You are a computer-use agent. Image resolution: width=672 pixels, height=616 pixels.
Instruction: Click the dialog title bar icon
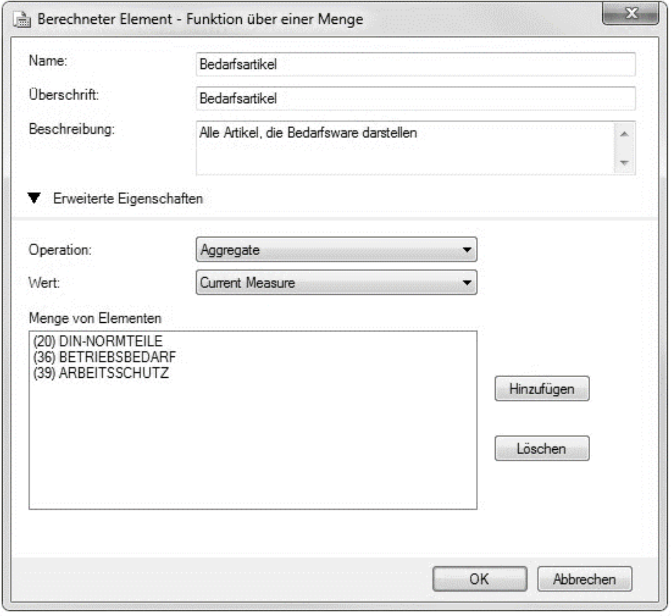click(22, 19)
